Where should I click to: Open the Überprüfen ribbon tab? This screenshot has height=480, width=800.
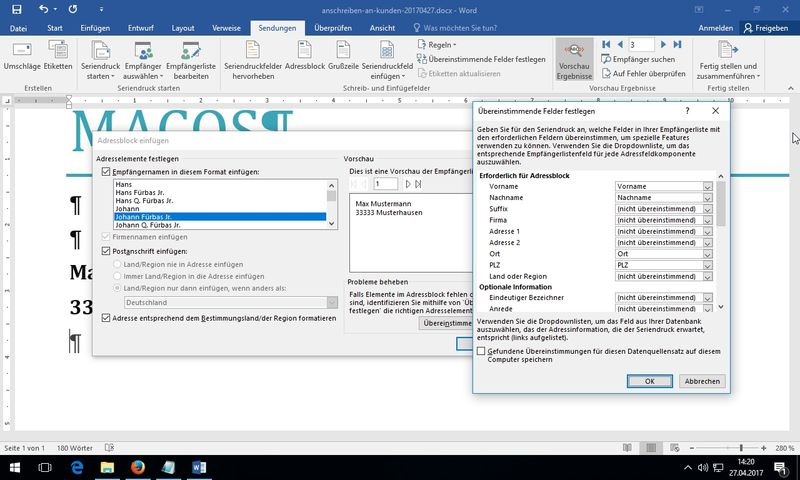tap(332, 29)
